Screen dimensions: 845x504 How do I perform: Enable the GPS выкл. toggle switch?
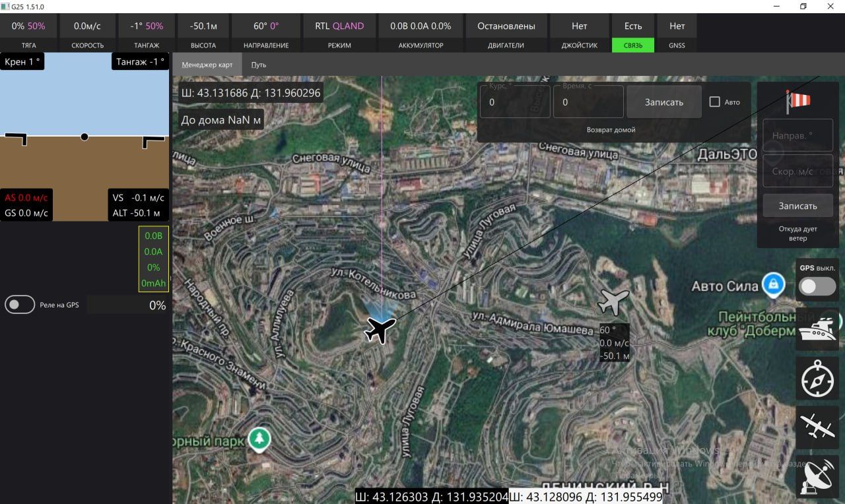[817, 286]
